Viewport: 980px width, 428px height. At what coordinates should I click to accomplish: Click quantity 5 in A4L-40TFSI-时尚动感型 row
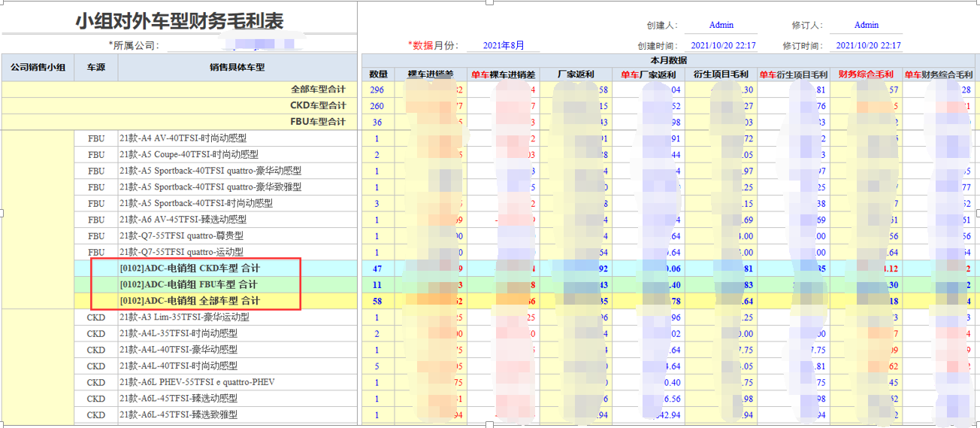click(379, 366)
